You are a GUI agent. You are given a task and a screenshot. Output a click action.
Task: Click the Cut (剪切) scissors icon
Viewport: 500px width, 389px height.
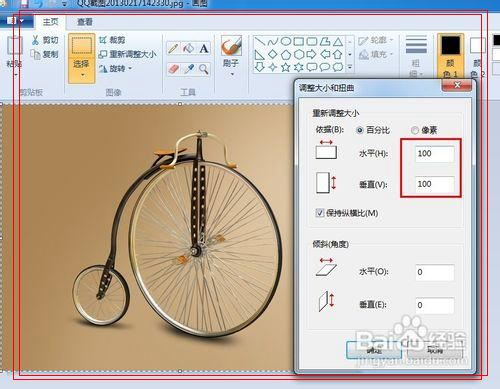pyautogui.click(x=35, y=40)
